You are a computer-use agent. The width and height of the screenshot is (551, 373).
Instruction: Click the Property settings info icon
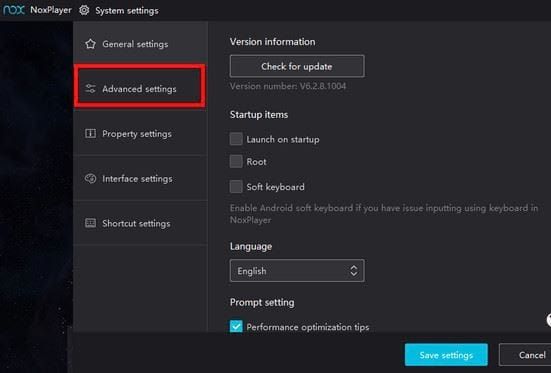point(90,134)
